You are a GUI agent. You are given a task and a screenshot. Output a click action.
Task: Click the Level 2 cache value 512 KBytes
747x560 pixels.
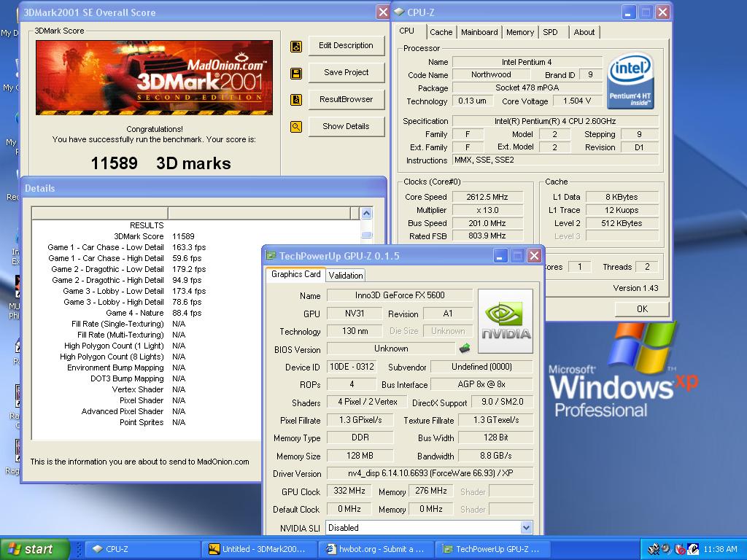coord(622,223)
